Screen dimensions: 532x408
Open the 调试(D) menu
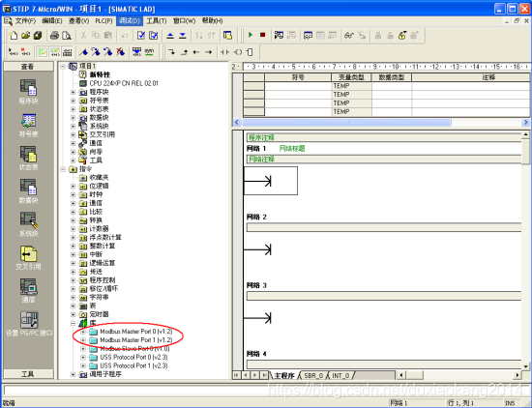pos(130,21)
